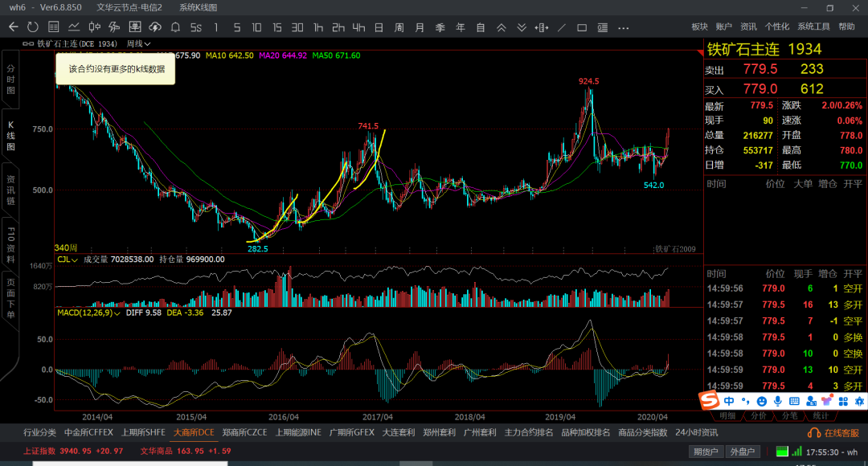The height and width of the screenshot is (466, 868).
Task: Click the MA10 642.50 indicator label
Action: tap(229, 55)
